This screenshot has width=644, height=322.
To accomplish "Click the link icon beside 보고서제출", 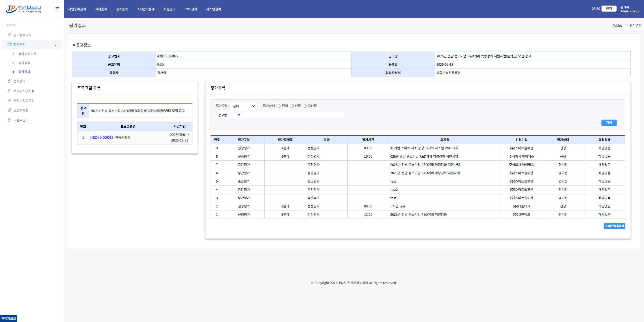I will pos(10,110).
